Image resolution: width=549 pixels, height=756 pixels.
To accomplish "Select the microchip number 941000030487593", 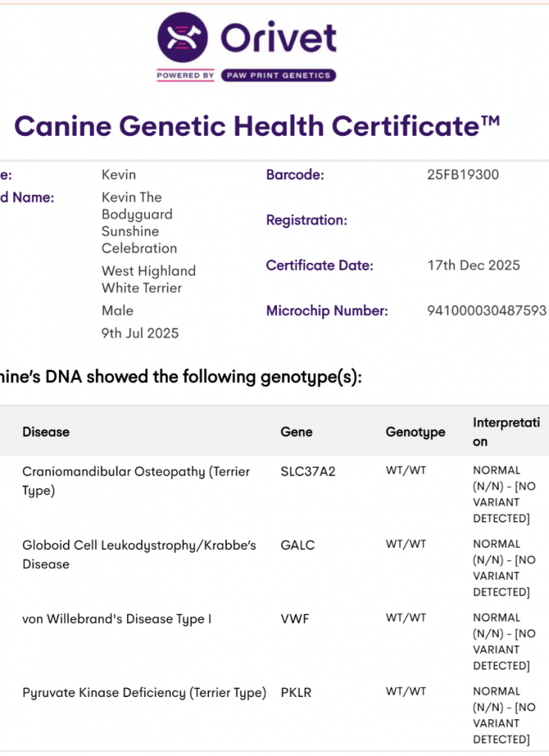I will tap(487, 311).
